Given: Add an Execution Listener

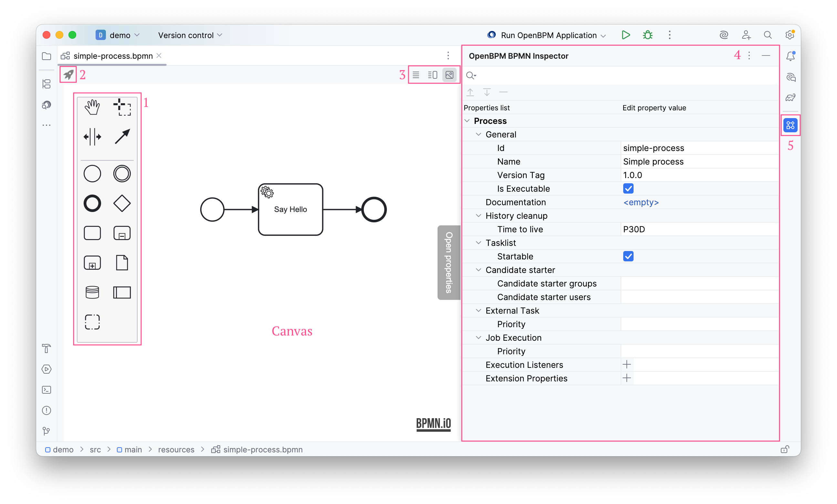Looking at the screenshot, I should (x=627, y=365).
